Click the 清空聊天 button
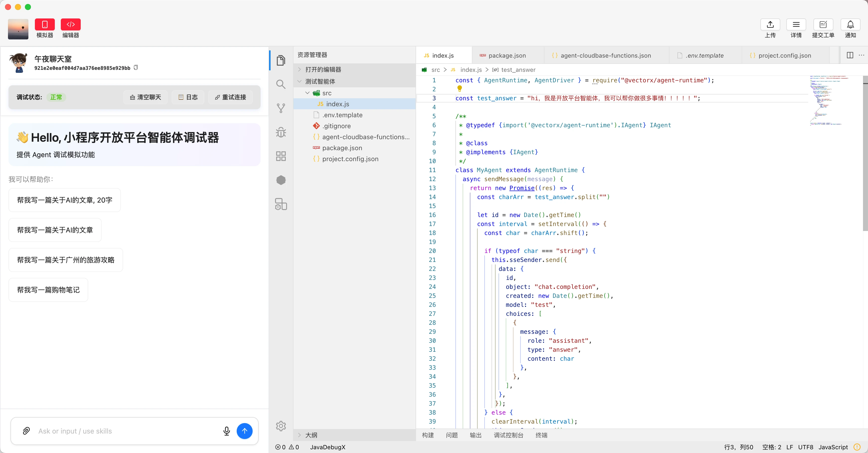The width and height of the screenshot is (868, 453). pos(145,97)
